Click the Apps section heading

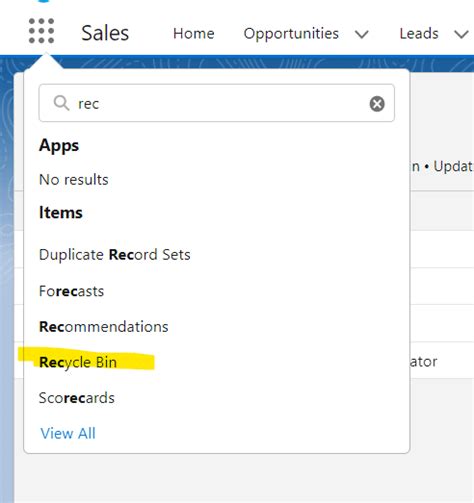pos(59,146)
